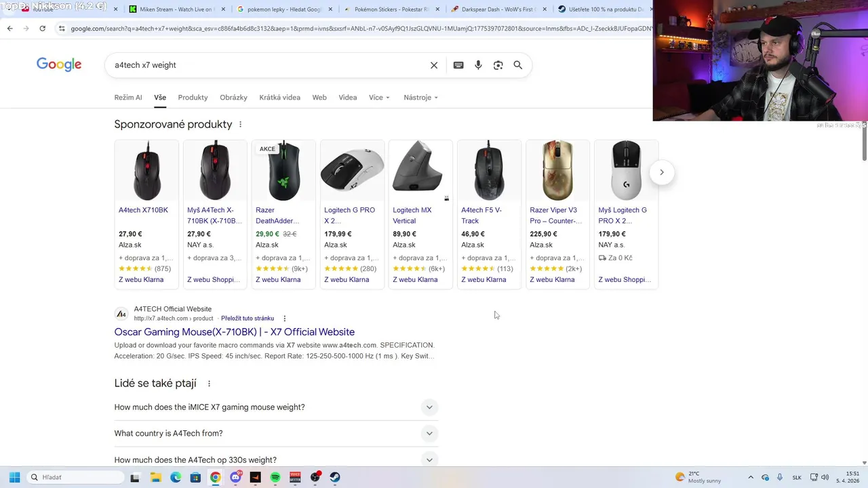
Task: Open A4TECH site favicon in result
Action: (121, 314)
